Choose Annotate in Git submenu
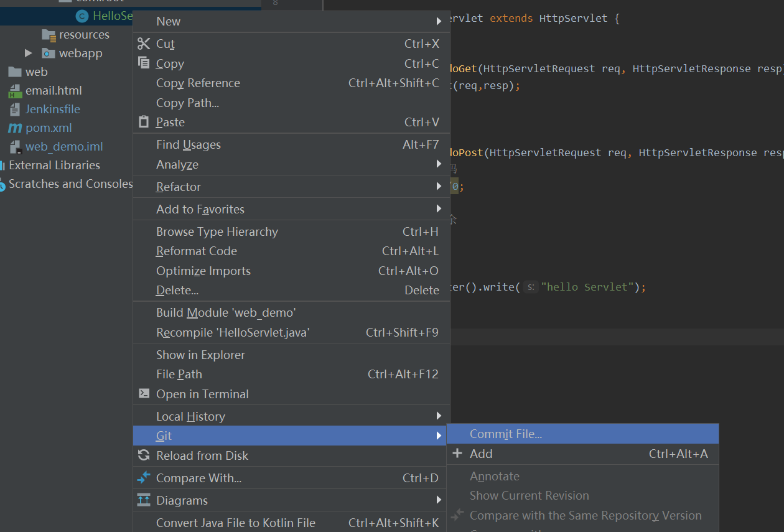Screen dimensions: 784x532 coord(582,476)
